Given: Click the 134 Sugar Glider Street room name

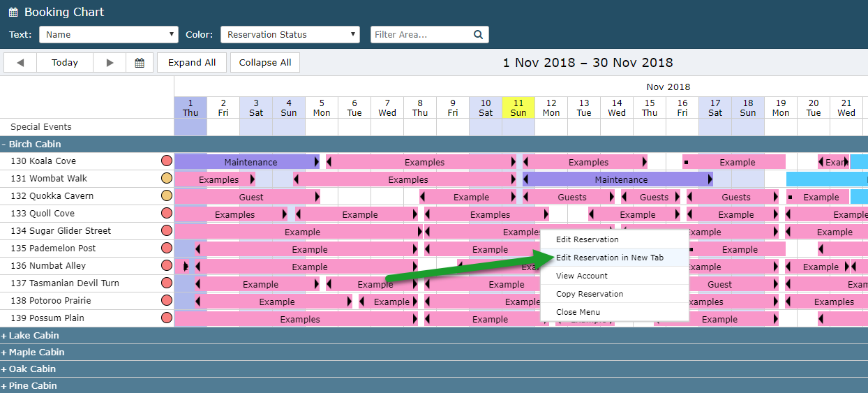Looking at the screenshot, I should click(x=61, y=231).
